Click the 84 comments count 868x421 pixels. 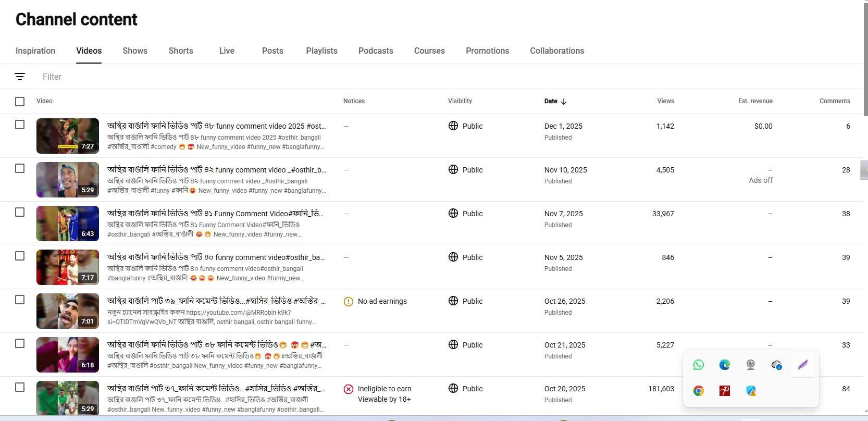pos(846,389)
